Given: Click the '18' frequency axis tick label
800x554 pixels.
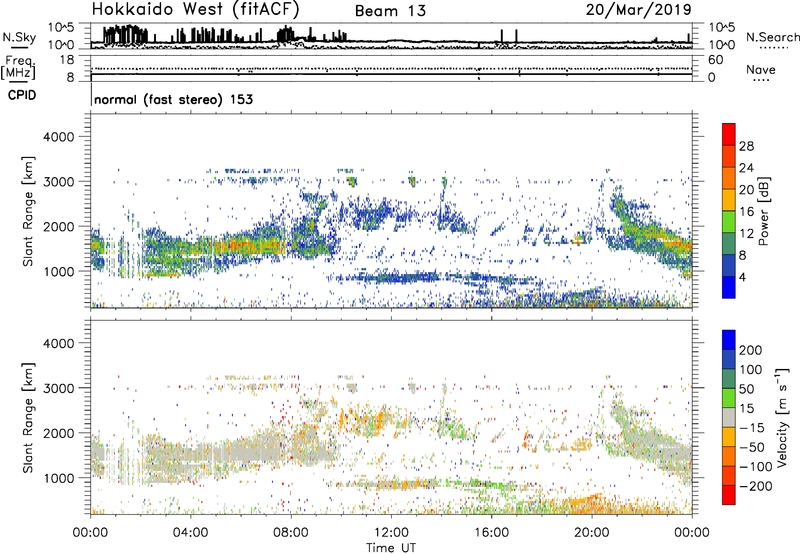Looking at the screenshot, I should tap(67, 60).
